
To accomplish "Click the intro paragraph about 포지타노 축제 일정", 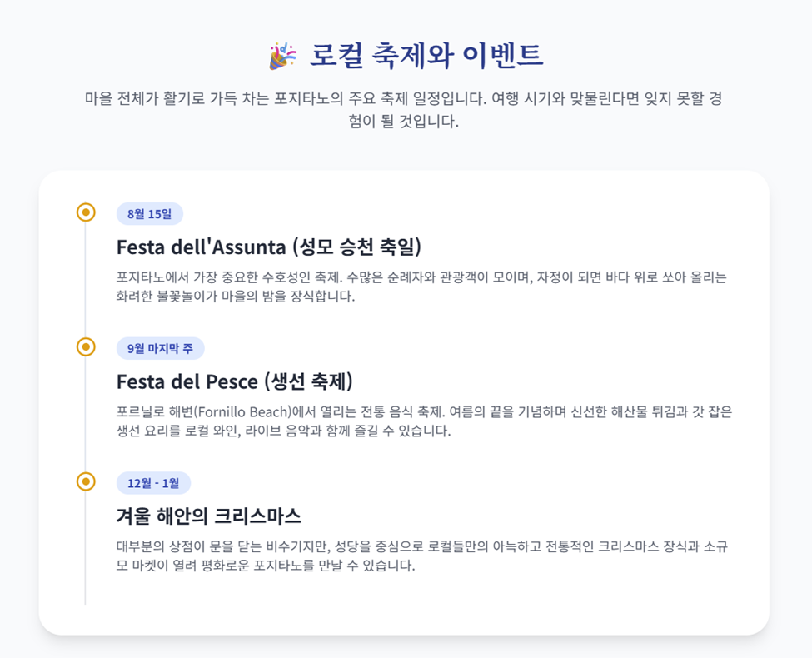I will click(404, 110).
